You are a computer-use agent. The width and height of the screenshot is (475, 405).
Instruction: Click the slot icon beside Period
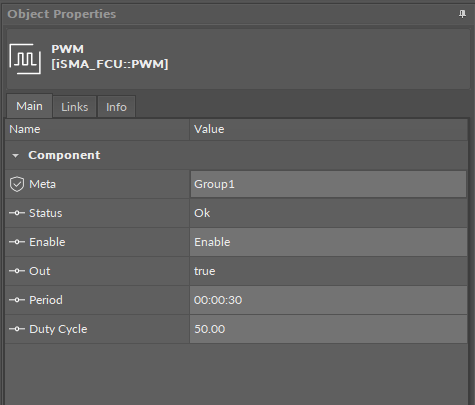coord(17,300)
